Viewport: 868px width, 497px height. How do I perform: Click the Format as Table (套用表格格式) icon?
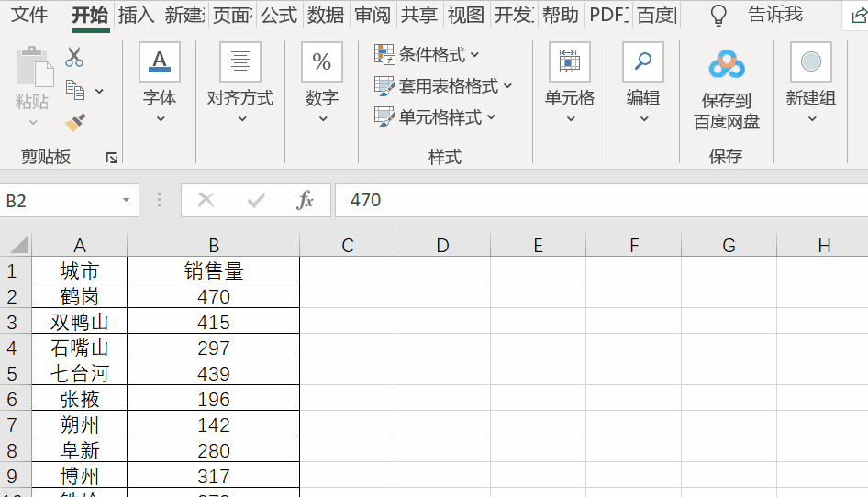click(384, 86)
